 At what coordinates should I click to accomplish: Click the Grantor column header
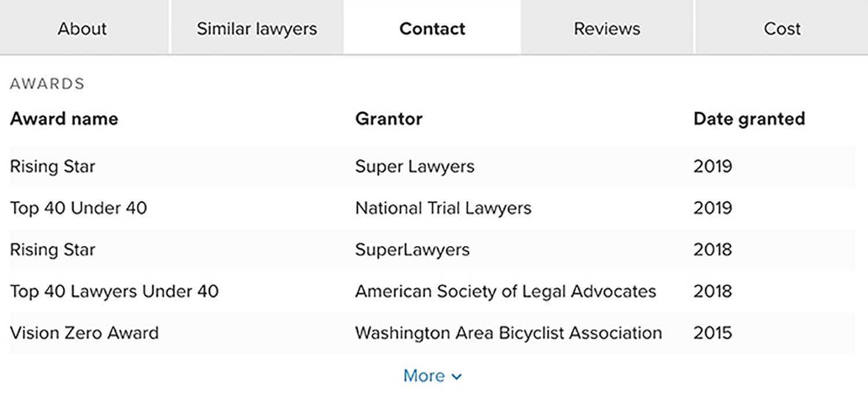pos(389,119)
